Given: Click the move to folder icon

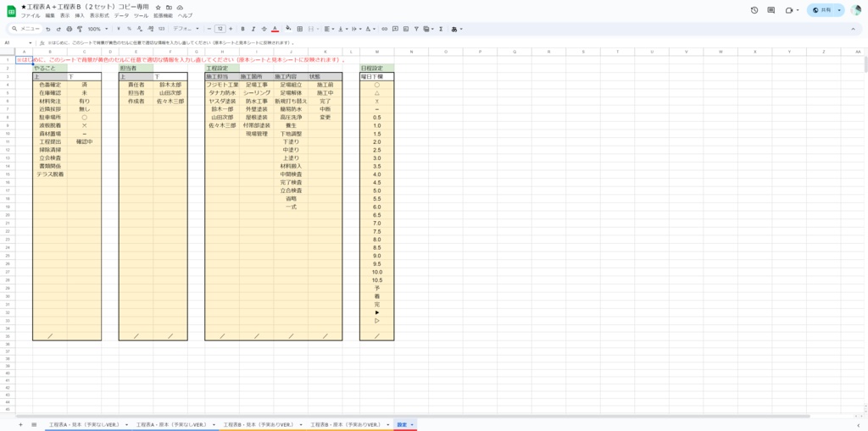Looking at the screenshot, I should click(x=169, y=7).
